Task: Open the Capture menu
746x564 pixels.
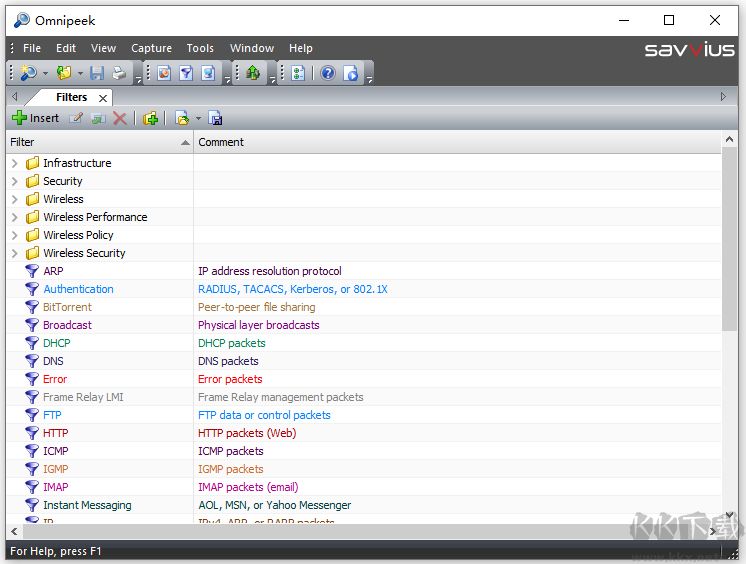Action: [151, 48]
